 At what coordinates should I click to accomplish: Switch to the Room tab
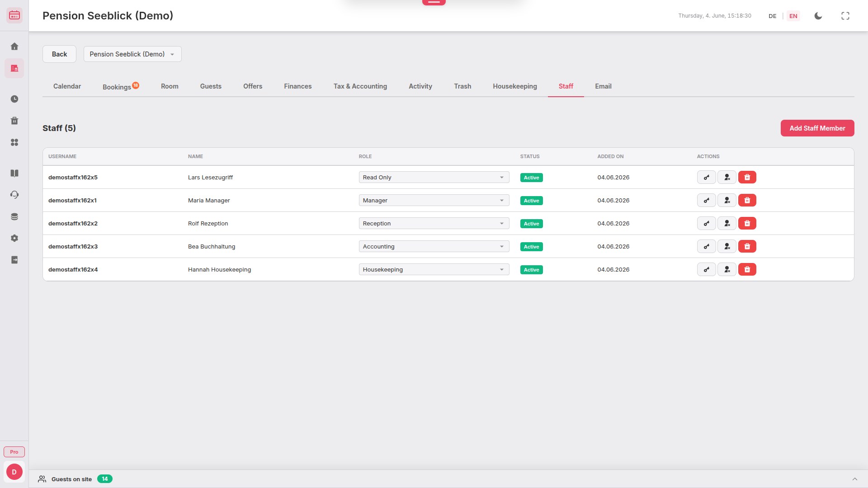pyautogui.click(x=170, y=86)
